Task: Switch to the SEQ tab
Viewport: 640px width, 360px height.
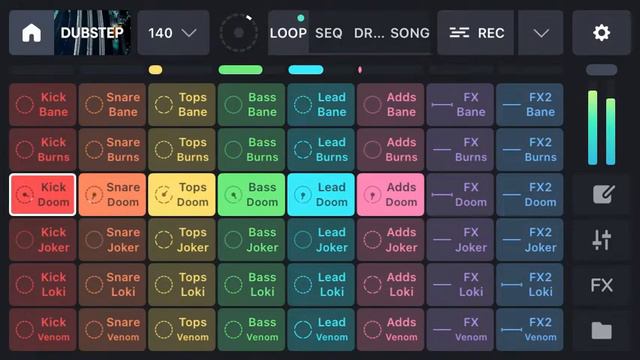Action: coord(329,33)
